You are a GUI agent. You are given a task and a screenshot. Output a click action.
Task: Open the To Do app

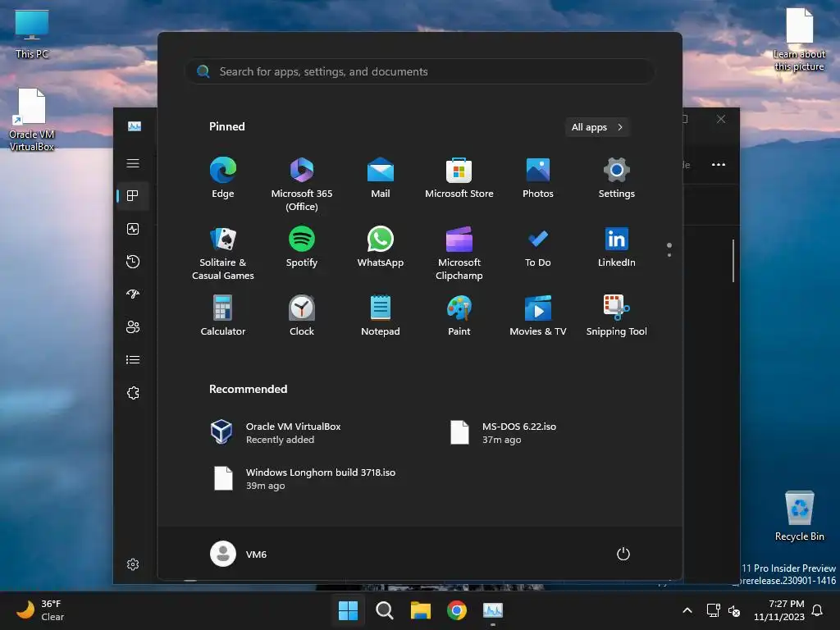[x=538, y=247]
